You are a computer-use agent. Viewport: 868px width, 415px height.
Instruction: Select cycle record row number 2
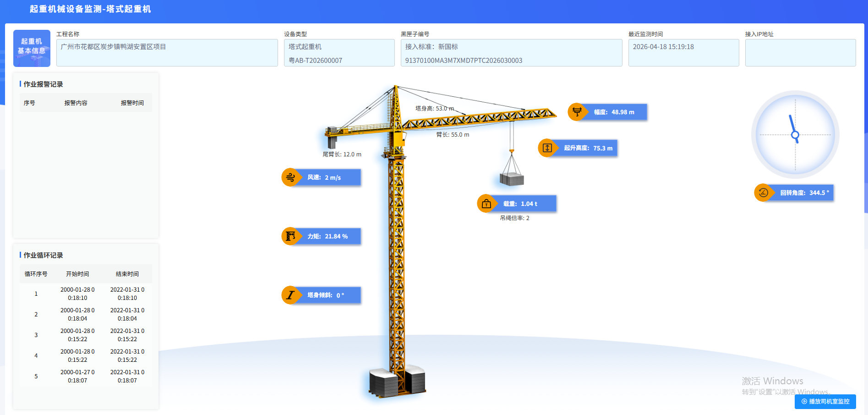click(x=86, y=314)
